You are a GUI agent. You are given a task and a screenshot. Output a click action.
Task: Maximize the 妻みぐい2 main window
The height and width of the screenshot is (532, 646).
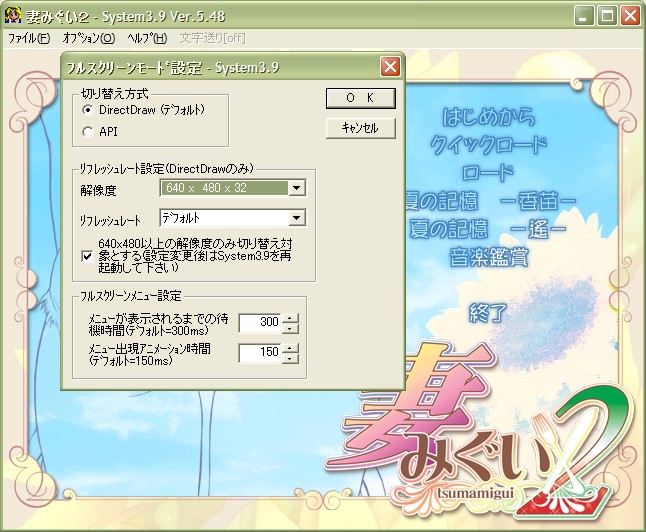click(607, 16)
